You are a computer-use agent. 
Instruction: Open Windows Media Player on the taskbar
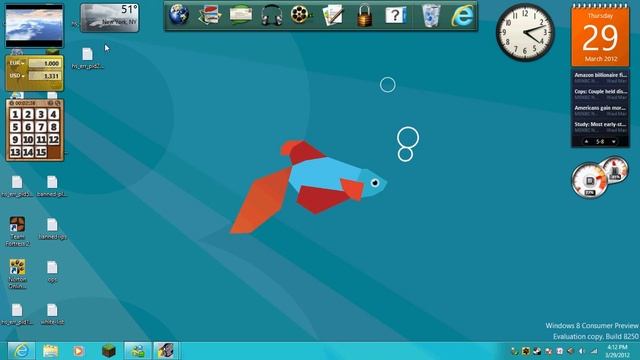click(78, 351)
